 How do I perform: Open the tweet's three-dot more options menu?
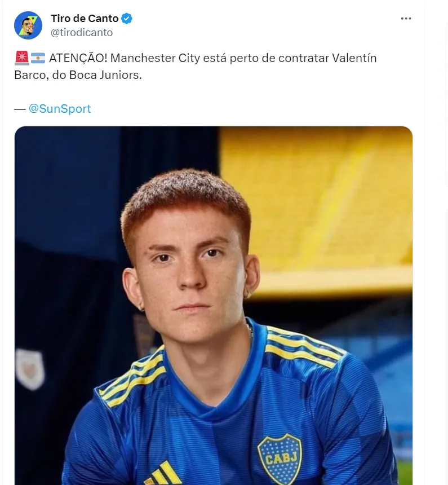(406, 19)
